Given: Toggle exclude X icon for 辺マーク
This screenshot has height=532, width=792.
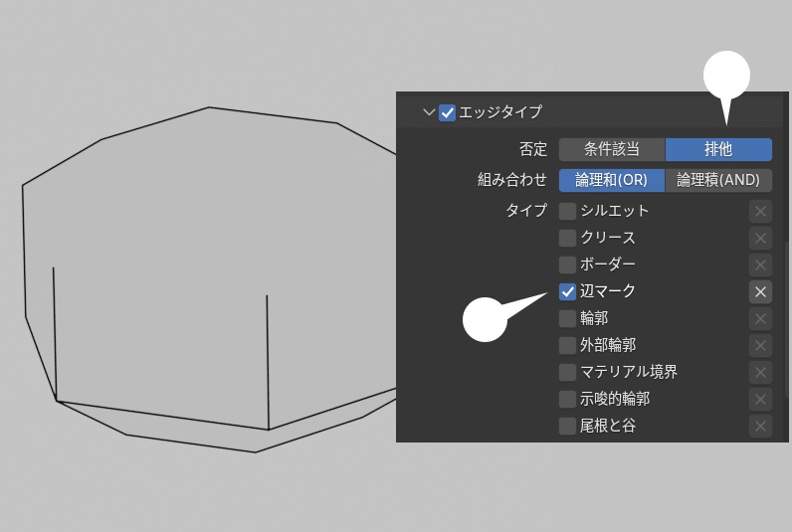Looking at the screenshot, I should click(761, 291).
